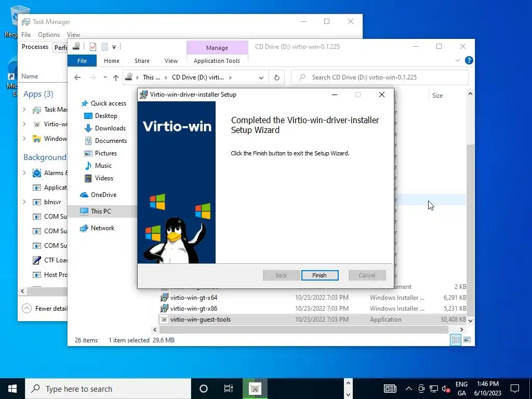
Task: Switch to Processes tab in Task Manager
Action: (35, 47)
